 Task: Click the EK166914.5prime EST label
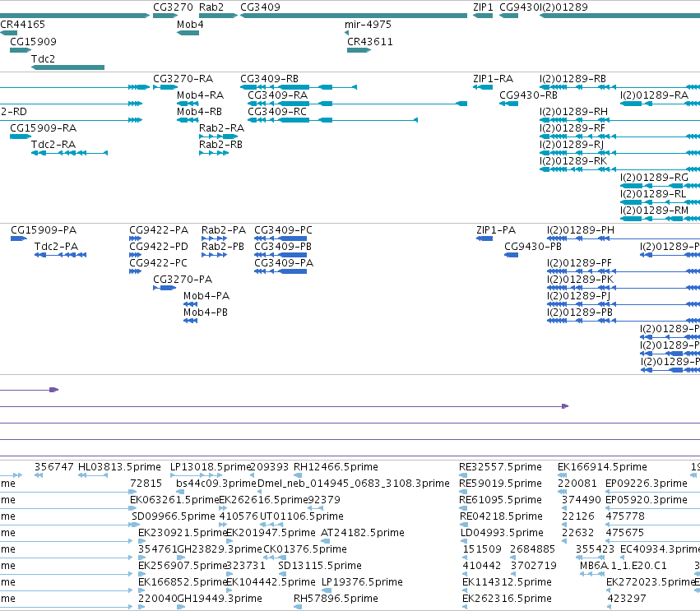(602, 467)
